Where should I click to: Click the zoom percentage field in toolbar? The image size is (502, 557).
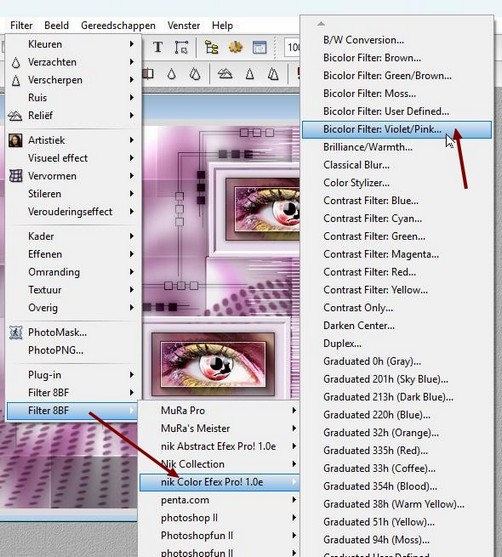tap(292, 47)
